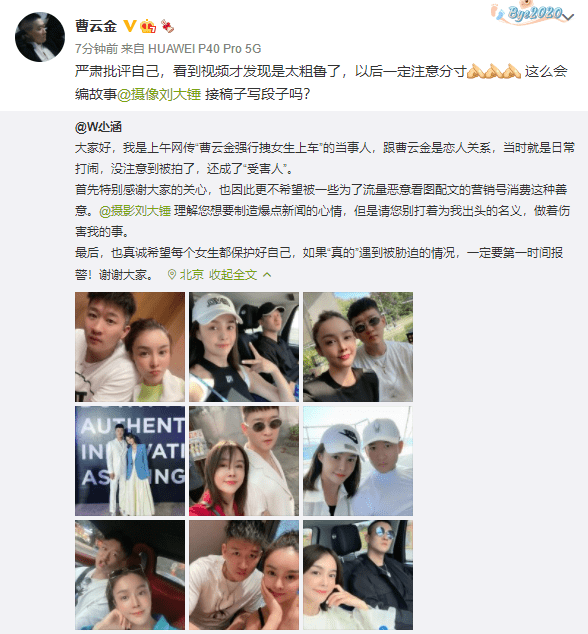Open the two white caps selfie thumbnail
588x634 pixels.
(358, 461)
